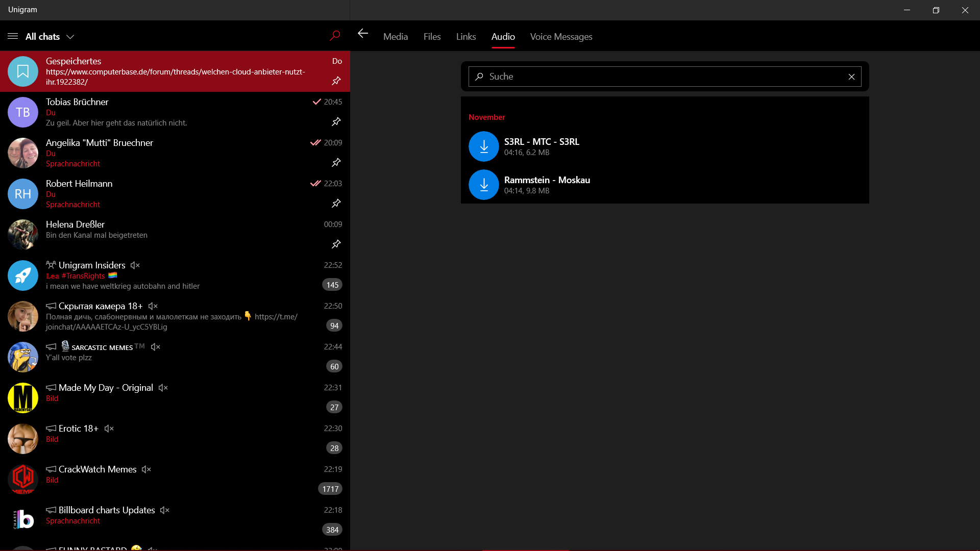This screenshot has height=551, width=980.
Task: Click muted icon beside Made My Day
Action: [163, 388]
